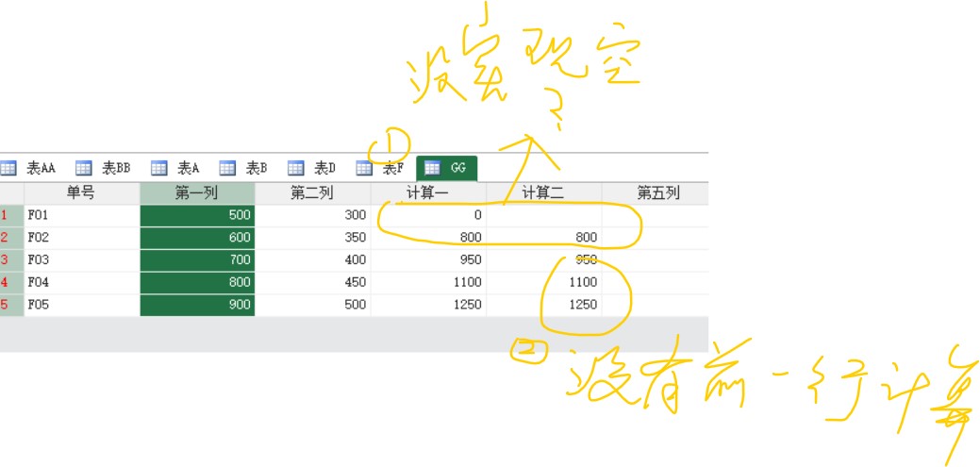980x467 pixels.
Task: Select the cell with value 500 in 第一列
Action: (x=197, y=216)
